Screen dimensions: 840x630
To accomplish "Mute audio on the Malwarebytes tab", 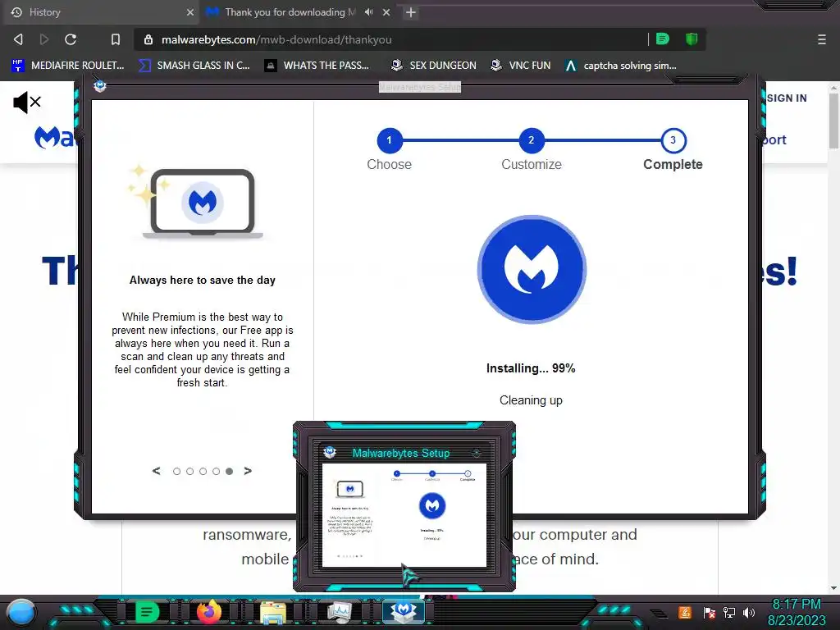I will [368, 12].
